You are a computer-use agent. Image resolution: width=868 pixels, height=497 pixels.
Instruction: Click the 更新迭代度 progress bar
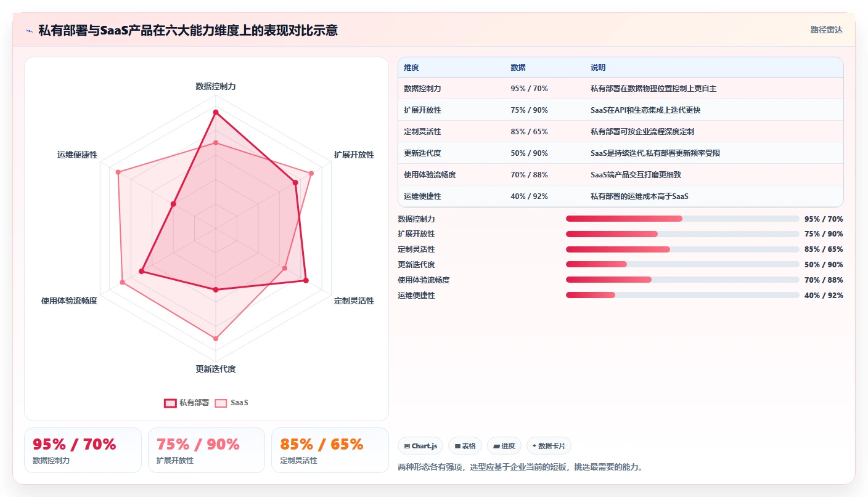(682, 265)
